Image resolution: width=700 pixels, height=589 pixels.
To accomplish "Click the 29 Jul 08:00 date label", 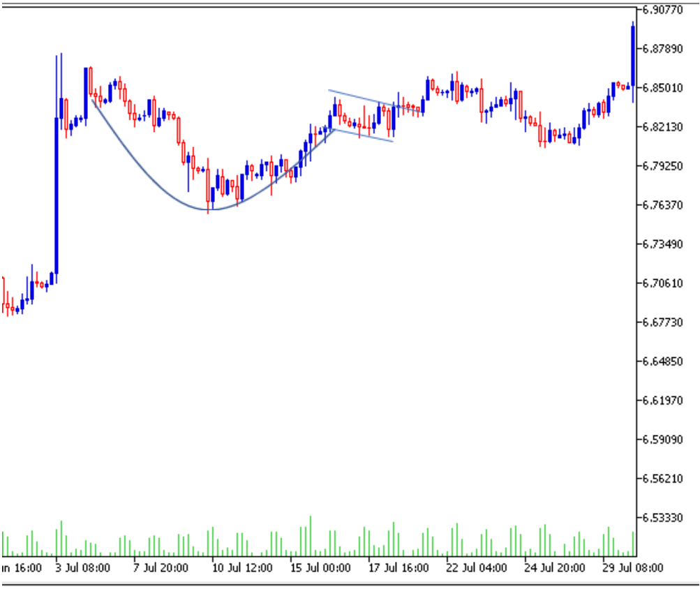I will (633, 568).
